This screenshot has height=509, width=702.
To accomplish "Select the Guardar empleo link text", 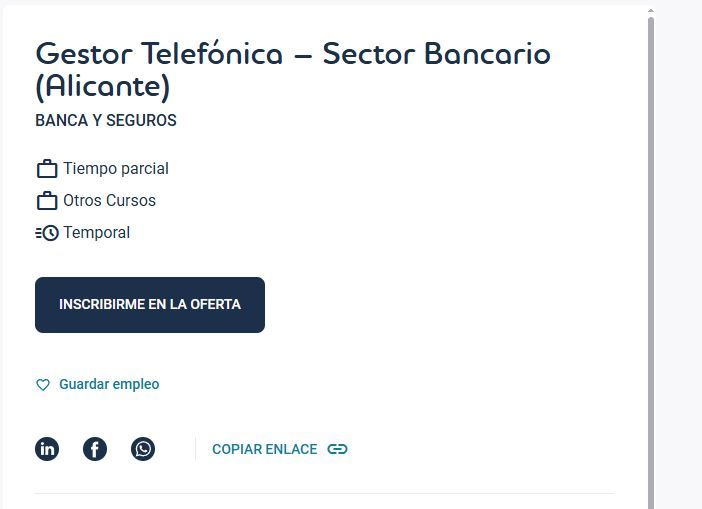I will tap(109, 384).
